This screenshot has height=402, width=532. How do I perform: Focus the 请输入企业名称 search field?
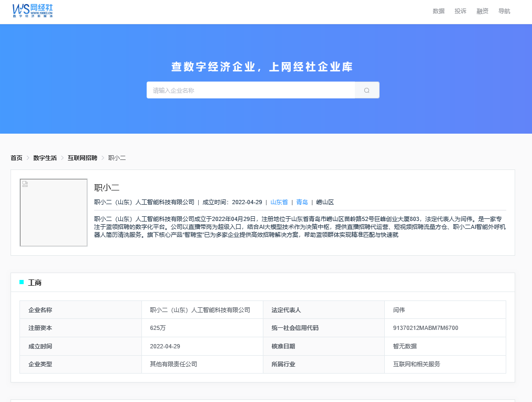click(251, 91)
